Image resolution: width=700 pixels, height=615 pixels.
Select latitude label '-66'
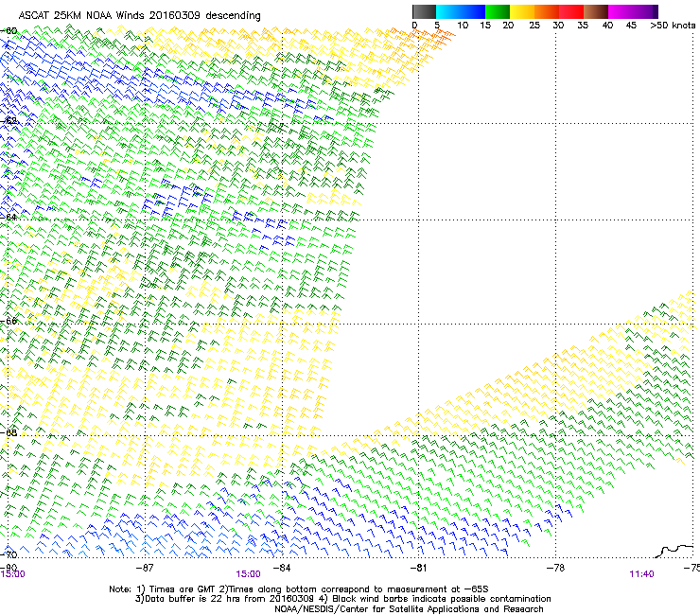[x=9, y=321]
